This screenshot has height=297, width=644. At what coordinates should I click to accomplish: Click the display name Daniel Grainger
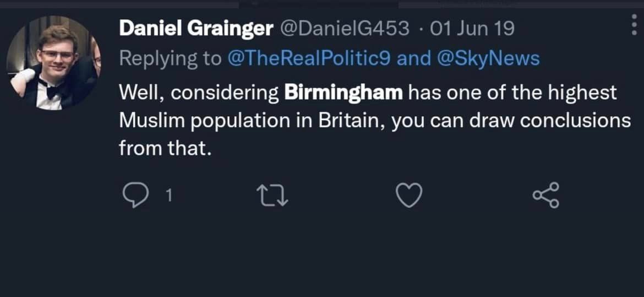(195, 29)
